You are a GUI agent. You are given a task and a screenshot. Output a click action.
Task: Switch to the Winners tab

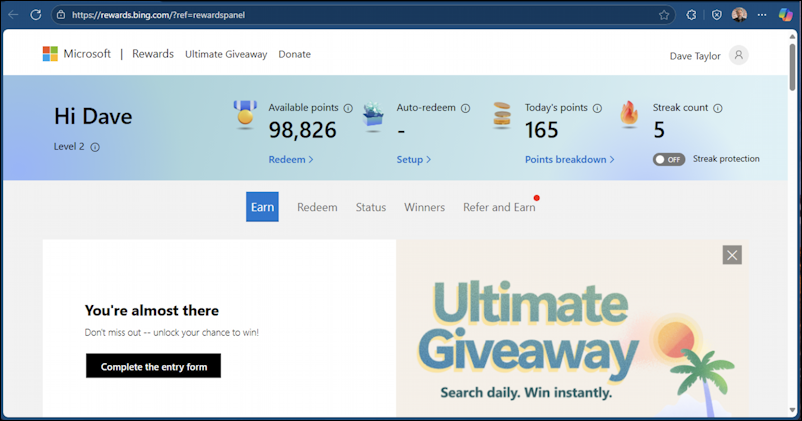[424, 207]
